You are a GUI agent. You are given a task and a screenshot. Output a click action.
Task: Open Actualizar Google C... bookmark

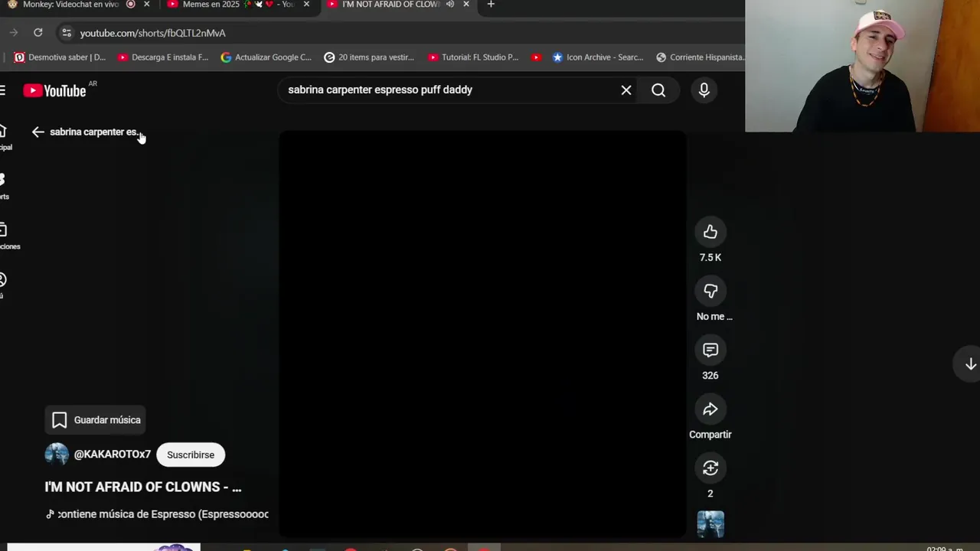(x=266, y=57)
